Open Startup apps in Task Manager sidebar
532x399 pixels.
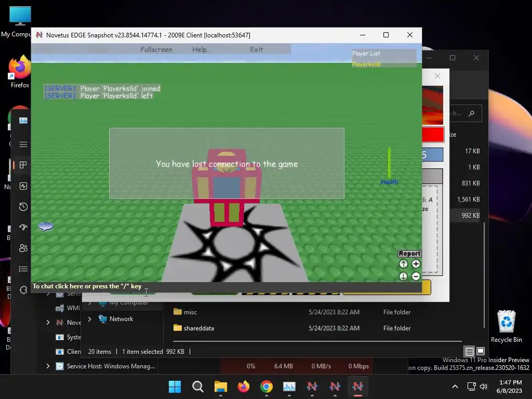click(x=23, y=228)
